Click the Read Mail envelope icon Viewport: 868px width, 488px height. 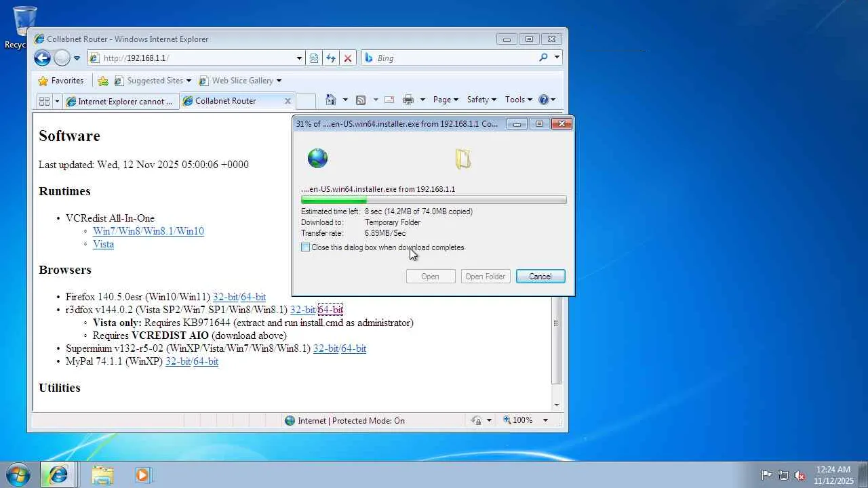pos(389,100)
